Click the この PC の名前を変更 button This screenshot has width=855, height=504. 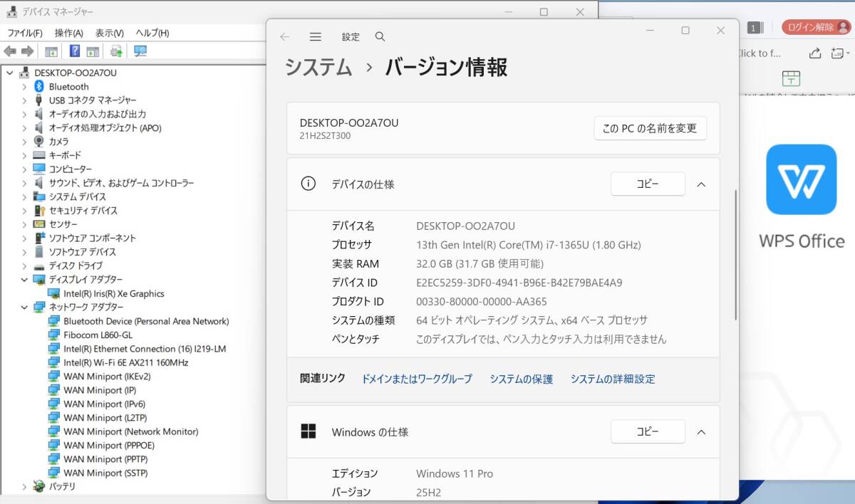point(650,129)
